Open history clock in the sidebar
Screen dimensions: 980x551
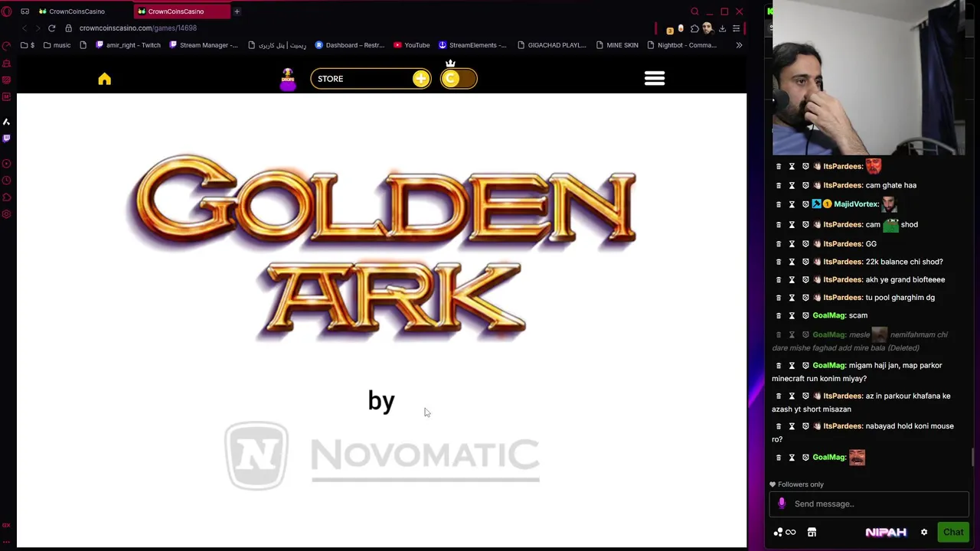tap(6, 181)
